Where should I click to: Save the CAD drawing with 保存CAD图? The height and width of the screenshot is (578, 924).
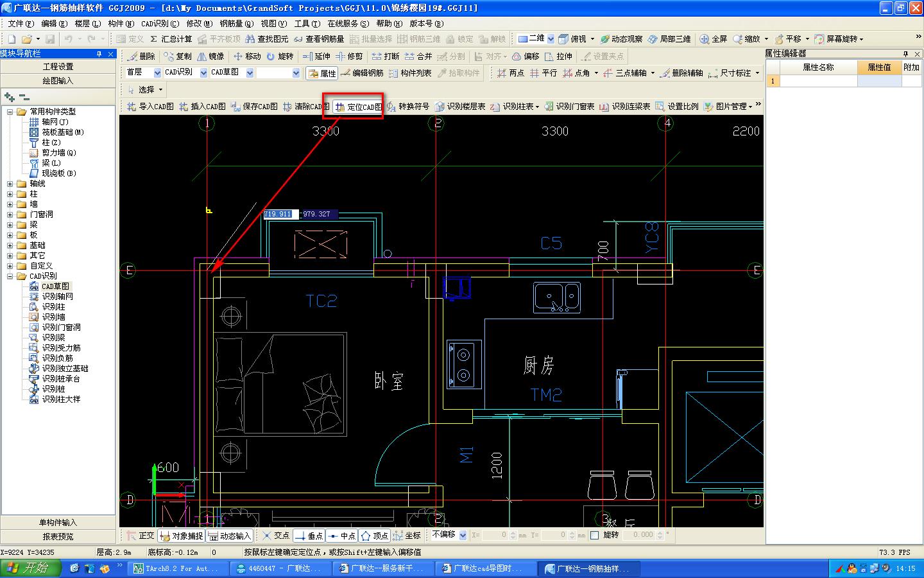coord(254,107)
